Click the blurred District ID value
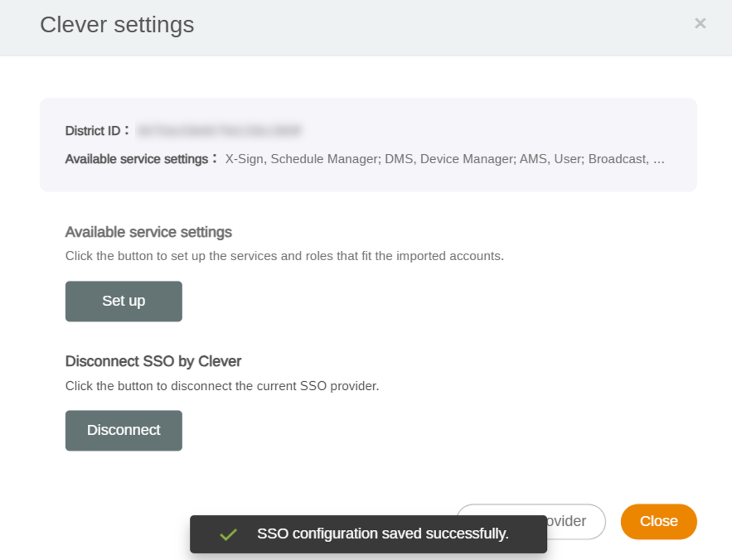This screenshot has width=732, height=560. click(219, 131)
